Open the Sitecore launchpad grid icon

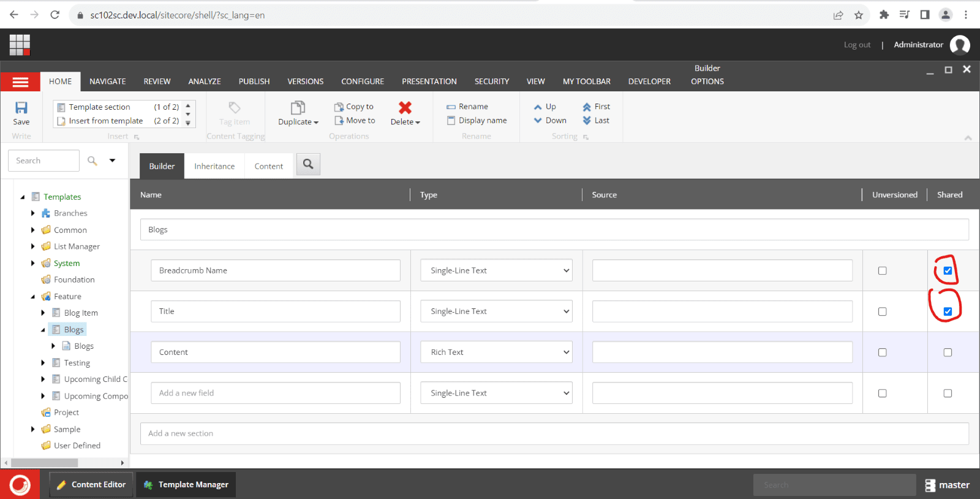[x=20, y=45]
